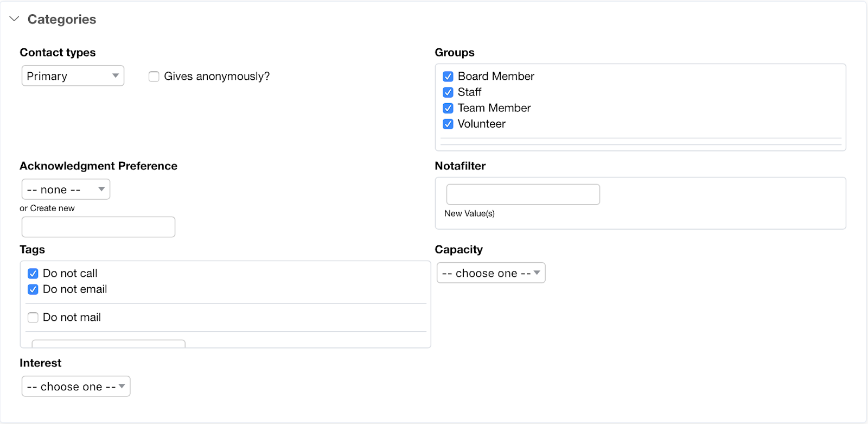The height and width of the screenshot is (424, 868).
Task: Open the Contact types Primary dropdown
Action: [73, 76]
